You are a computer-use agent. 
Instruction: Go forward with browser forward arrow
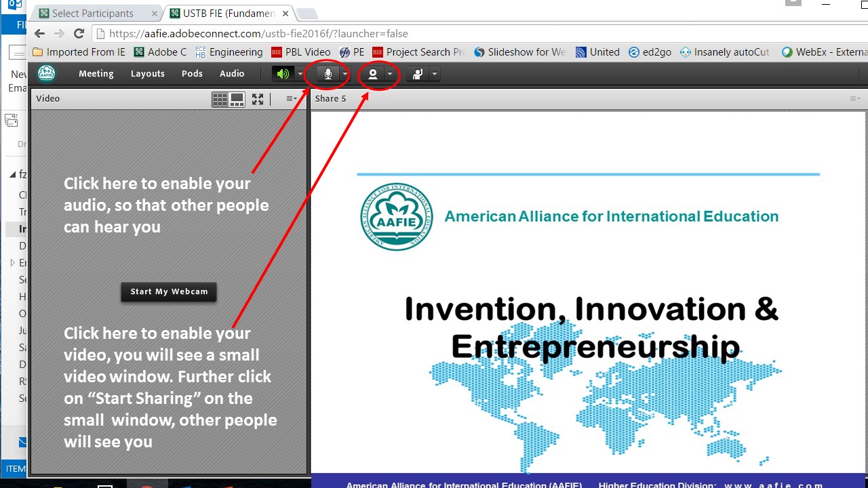pos(59,33)
